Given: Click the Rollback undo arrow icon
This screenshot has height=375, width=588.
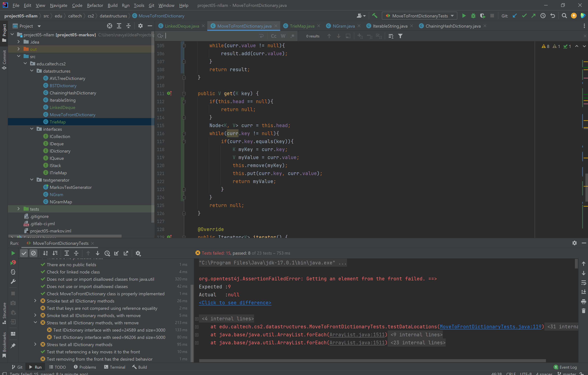Looking at the screenshot, I should coord(553,16).
